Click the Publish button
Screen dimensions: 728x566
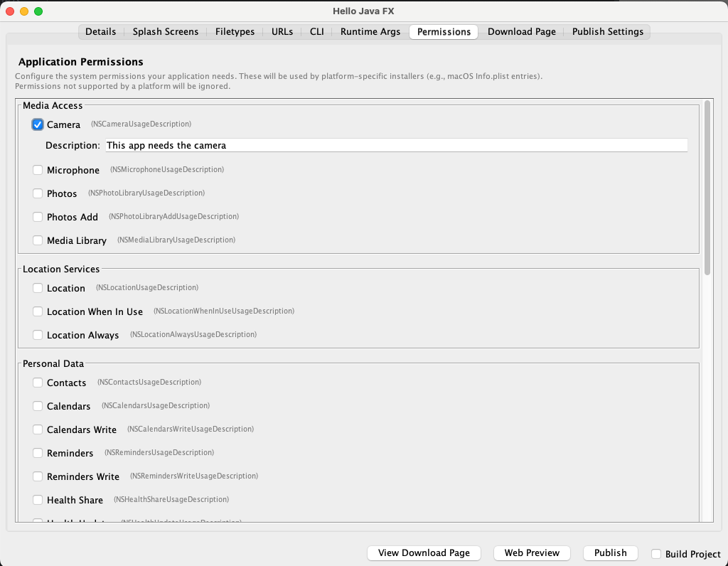610,552
